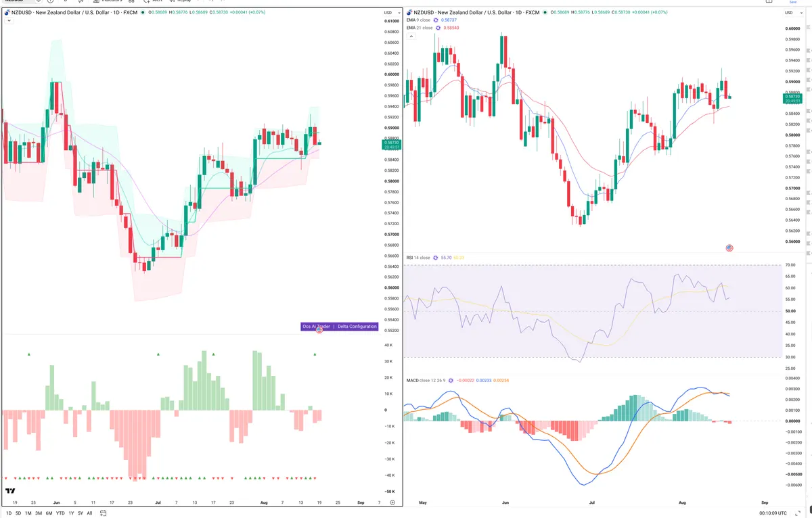Click the EMA 21 indicator status icon

pyautogui.click(x=438, y=28)
